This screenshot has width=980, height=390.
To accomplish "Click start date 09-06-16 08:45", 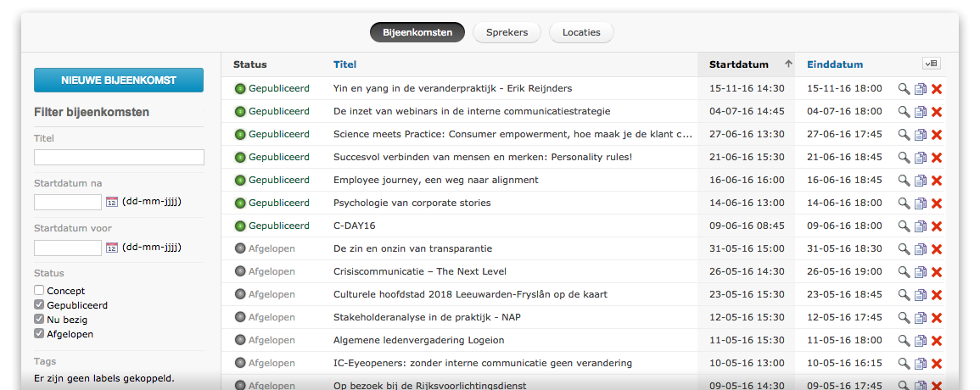I will pyautogui.click(x=747, y=226).
